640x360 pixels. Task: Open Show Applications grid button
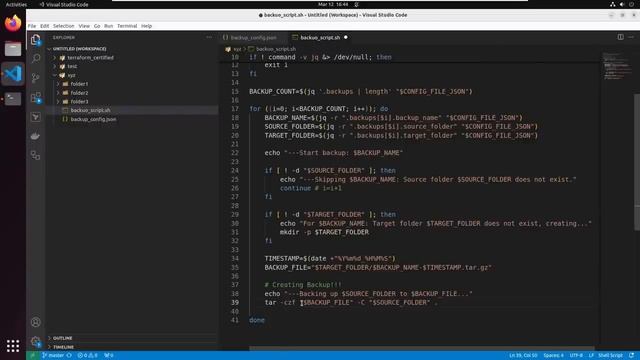click(x=13, y=346)
